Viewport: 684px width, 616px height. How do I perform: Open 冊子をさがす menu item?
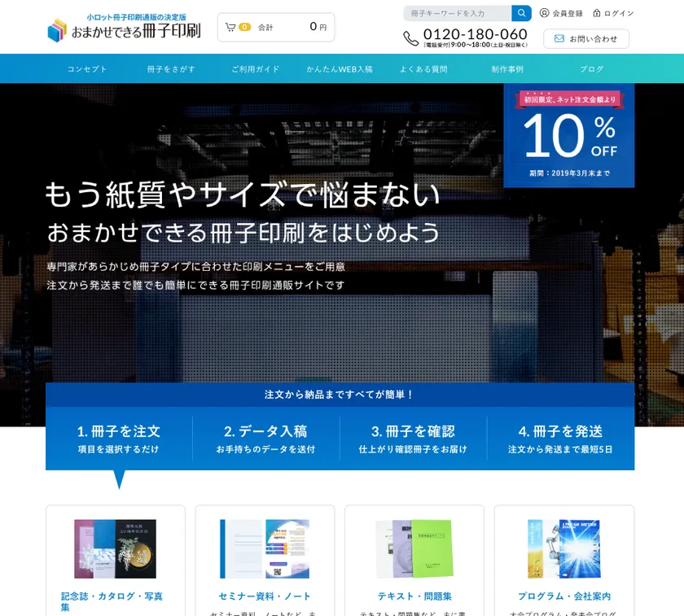(171, 69)
